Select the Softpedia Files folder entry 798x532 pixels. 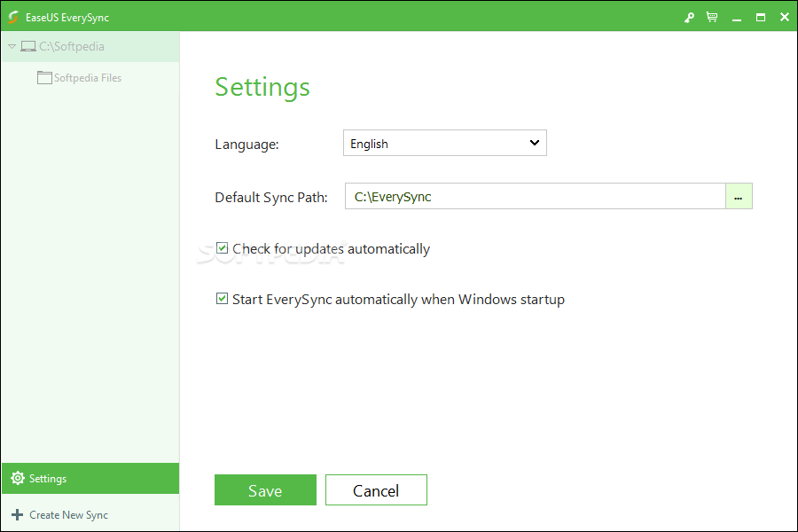[90, 78]
